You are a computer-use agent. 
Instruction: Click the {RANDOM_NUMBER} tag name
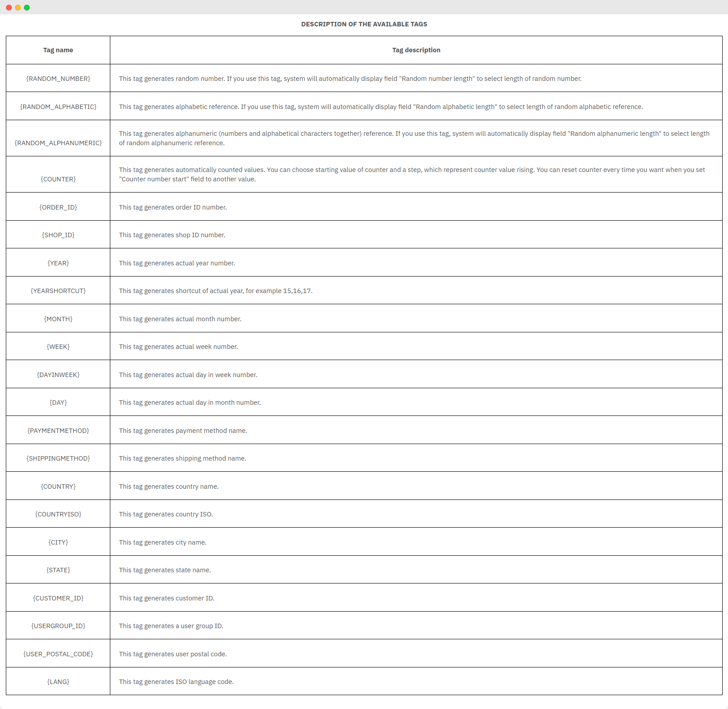coord(58,79)
